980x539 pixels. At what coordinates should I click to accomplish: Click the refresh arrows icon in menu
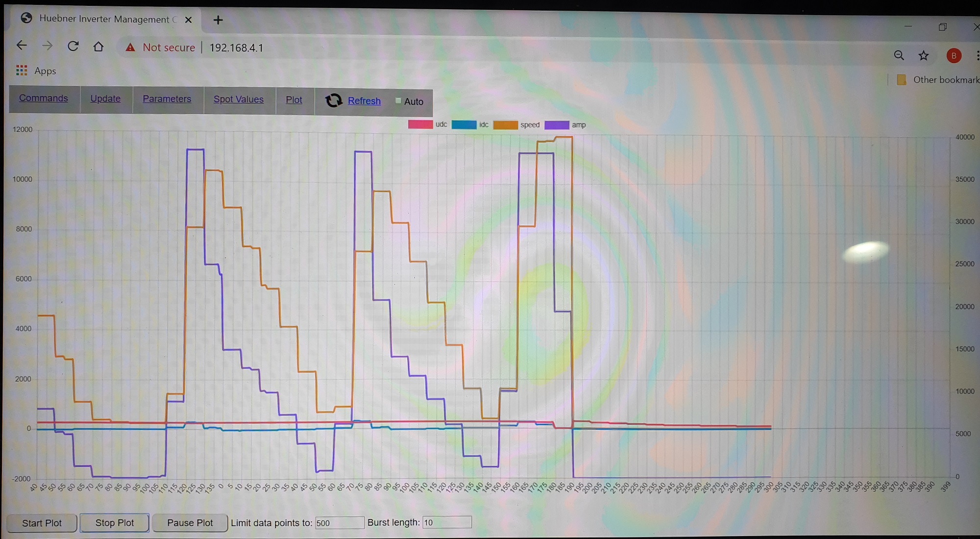pos(334,100)
